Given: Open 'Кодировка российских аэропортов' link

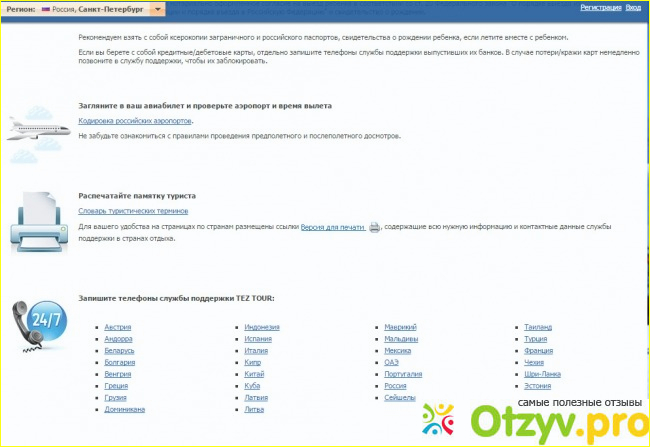Looking at the screenshot, I should pos(135,120).
